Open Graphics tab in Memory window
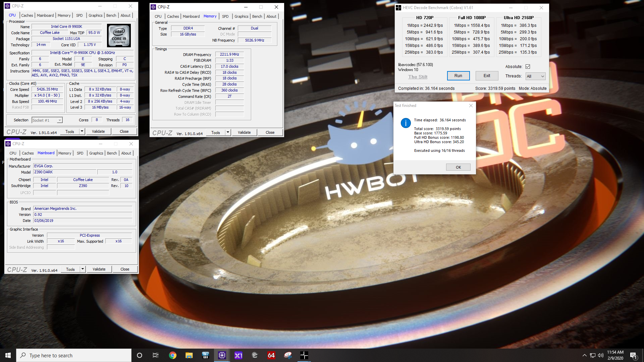 [x=241, y=16]
